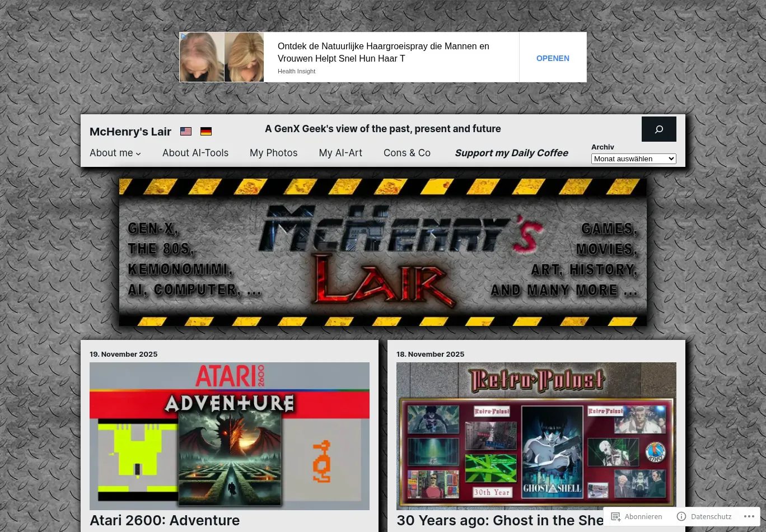Open the Atari 2600: Adventure post title
The height and width of the screenshot is (532, 766).
click(165, 520)
